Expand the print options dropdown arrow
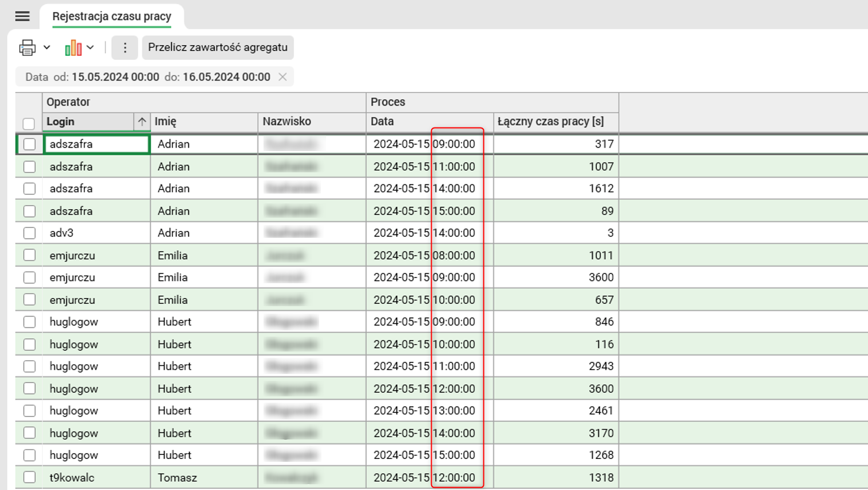 point(47,48)
